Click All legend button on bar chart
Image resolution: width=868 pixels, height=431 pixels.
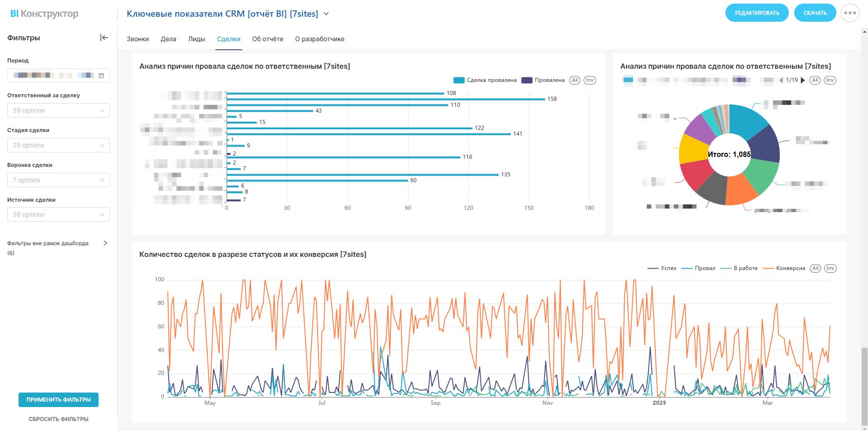click(x=574, y=80)
